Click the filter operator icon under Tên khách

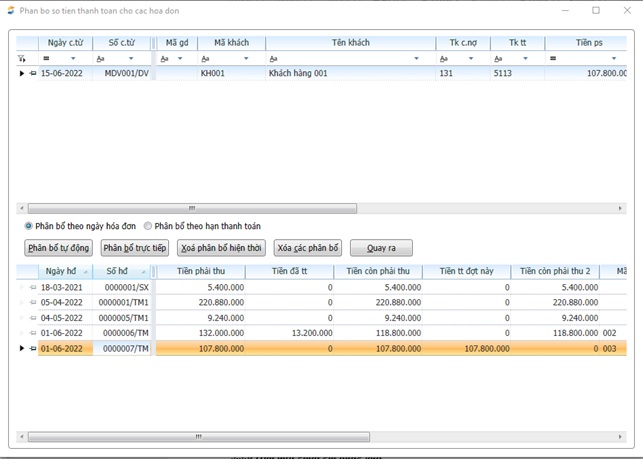pyautogui.click(x=273, y=59)
